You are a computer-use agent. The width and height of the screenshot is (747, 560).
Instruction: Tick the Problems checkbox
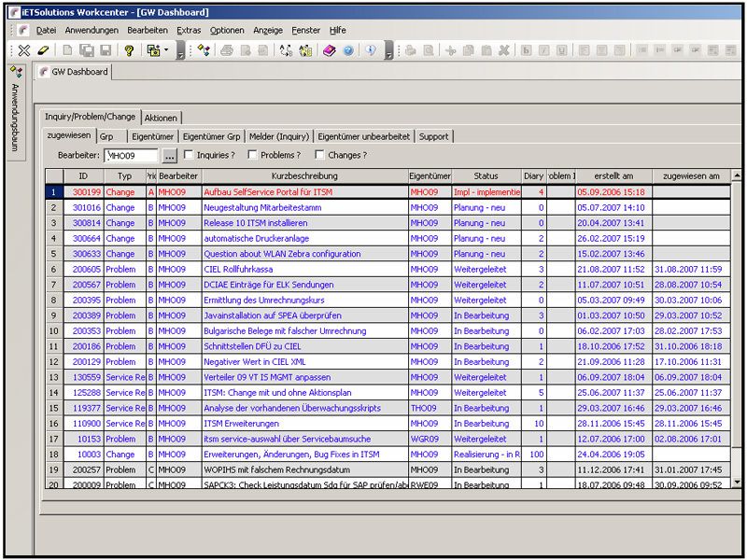point(254,155)
